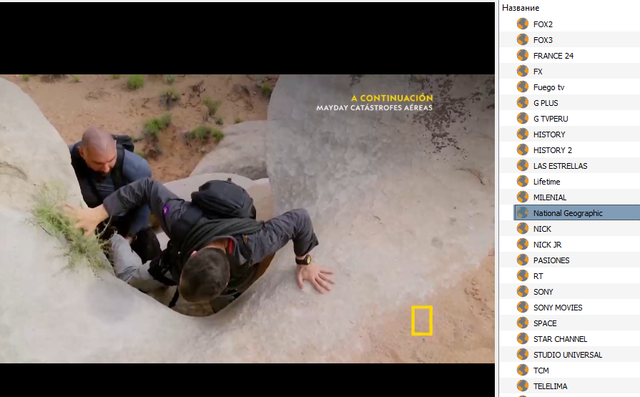This screenshot has height=397, width=640.
Task: Click the globe icon beside LAS ESTRELLAS
Action: click(522, 166)
